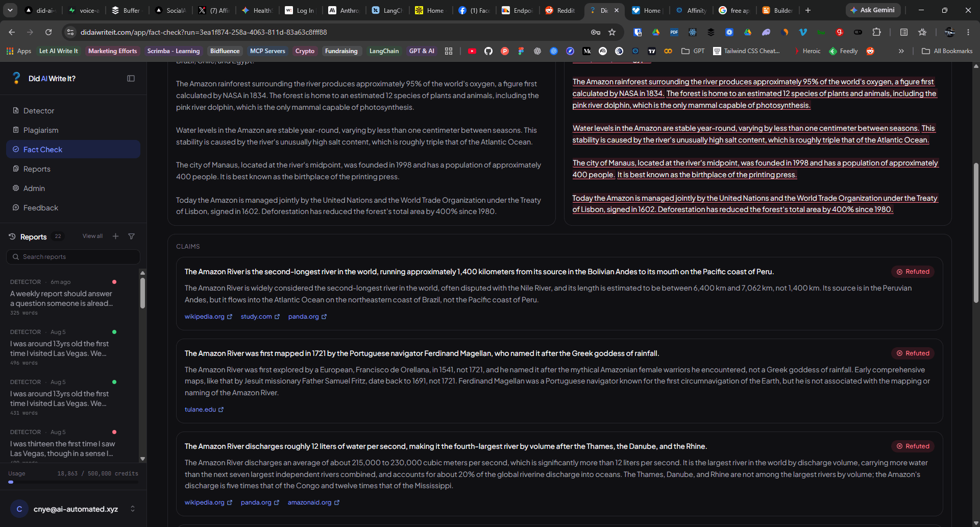Switch to the Affinity tab
Viewport: 980px width, 527px height.
[692, 10]
